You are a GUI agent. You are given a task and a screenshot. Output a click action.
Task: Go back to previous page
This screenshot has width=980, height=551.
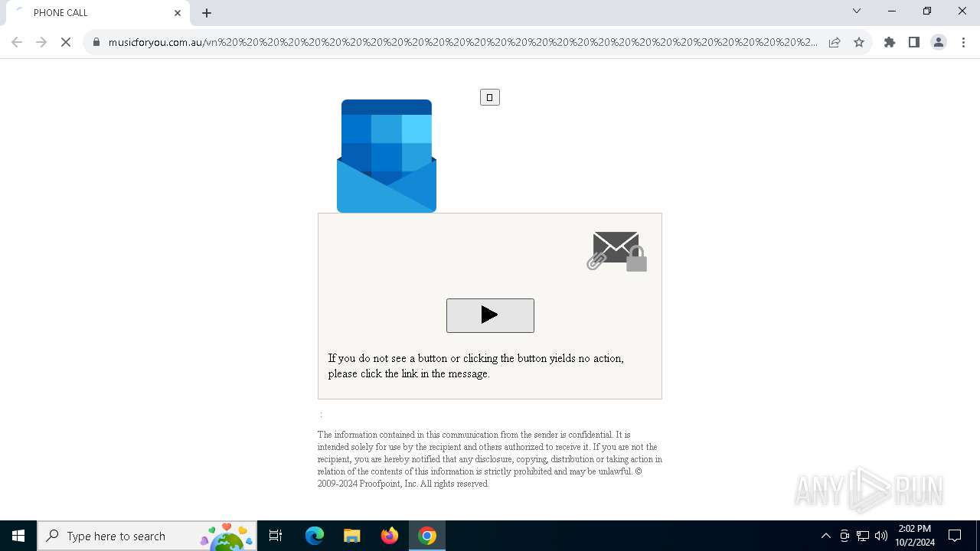click(x=17, y=42)
